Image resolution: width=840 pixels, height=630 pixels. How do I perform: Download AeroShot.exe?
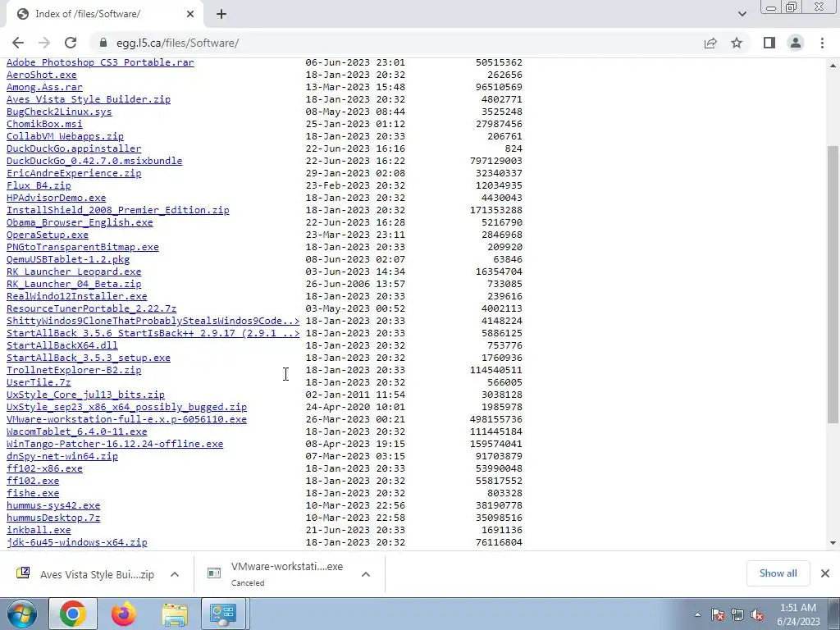[42, 75]
